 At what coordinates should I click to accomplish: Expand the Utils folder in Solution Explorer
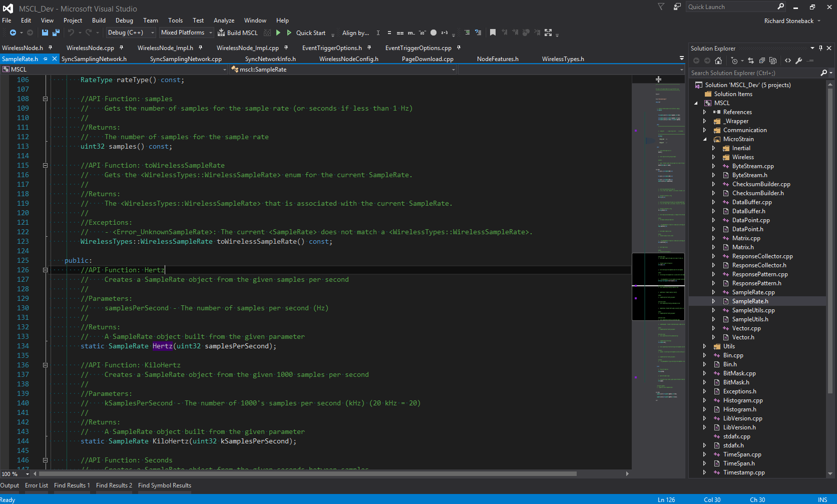coord(705,346)
